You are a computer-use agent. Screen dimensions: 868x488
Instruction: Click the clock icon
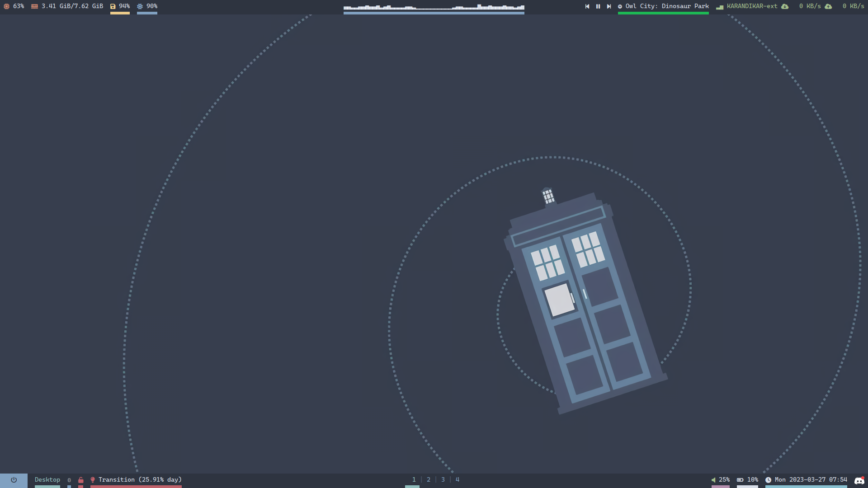click(768, 480)
